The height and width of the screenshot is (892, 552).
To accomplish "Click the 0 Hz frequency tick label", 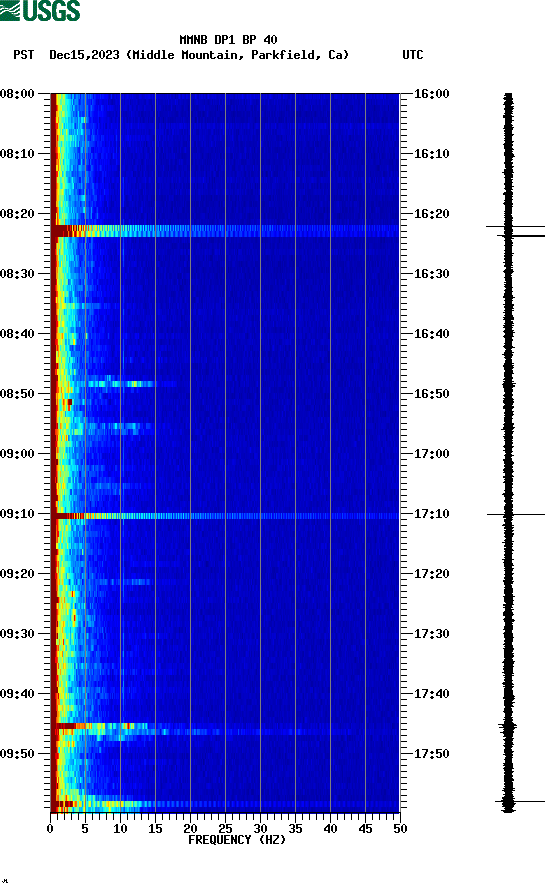I will [x=51, y=829].
